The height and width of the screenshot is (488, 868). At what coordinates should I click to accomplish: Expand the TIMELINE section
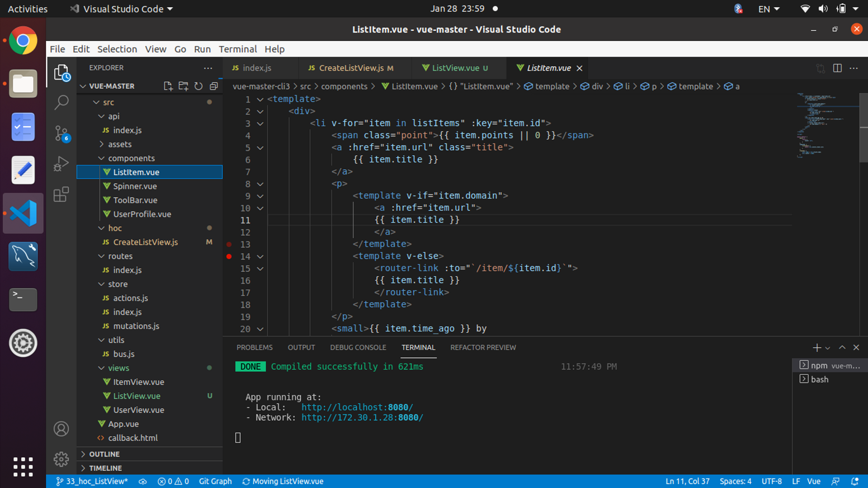[x=150, y=468]
